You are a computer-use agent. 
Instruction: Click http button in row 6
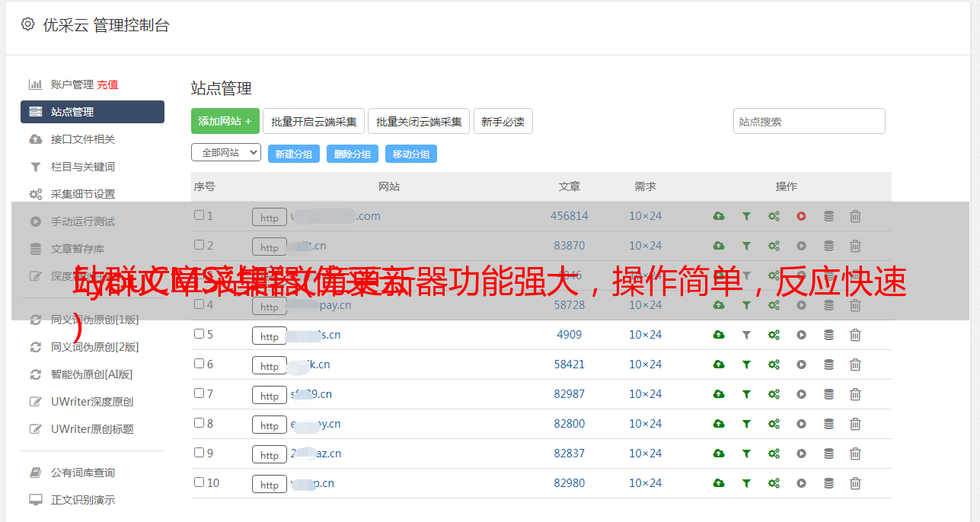270,365
